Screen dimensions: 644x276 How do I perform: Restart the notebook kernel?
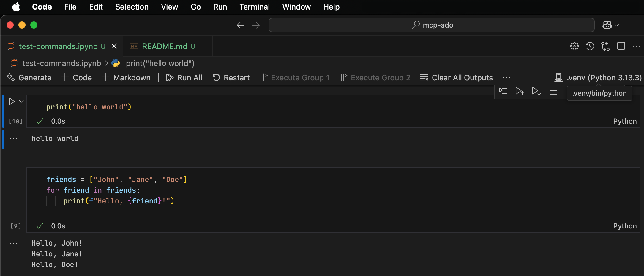231,78
